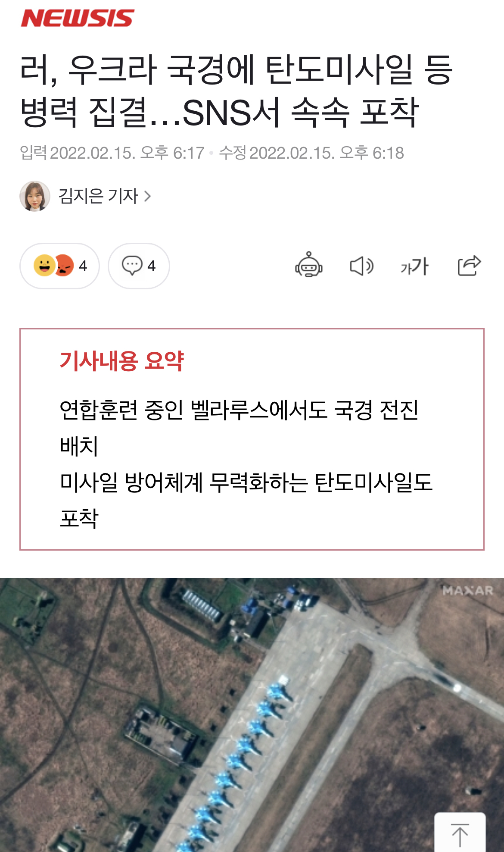The height and width of the screenshot is (852, 504).
Task: Tap the share article icon
Action: (469, 265)
